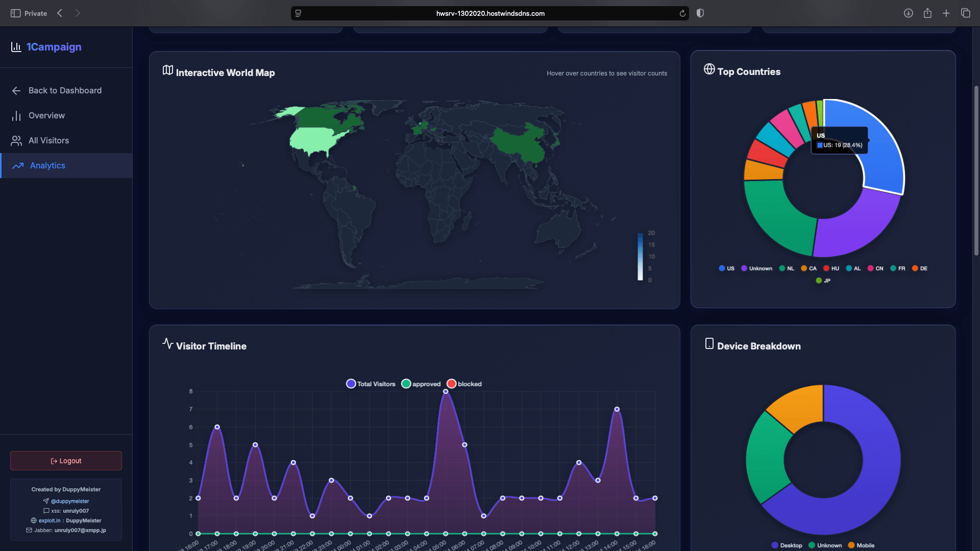Open the All Visitors sidebar item

[x=48, y=141]
